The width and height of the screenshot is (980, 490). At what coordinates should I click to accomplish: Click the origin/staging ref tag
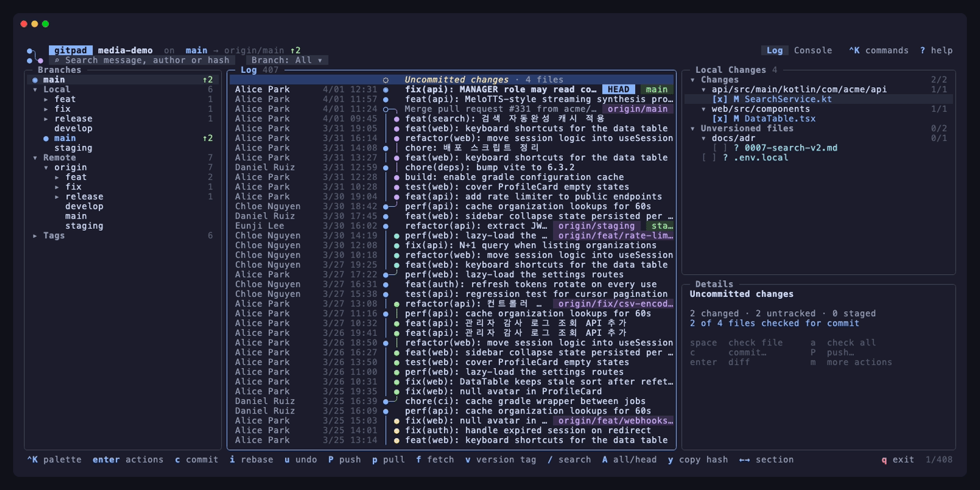tap(596, 226)
